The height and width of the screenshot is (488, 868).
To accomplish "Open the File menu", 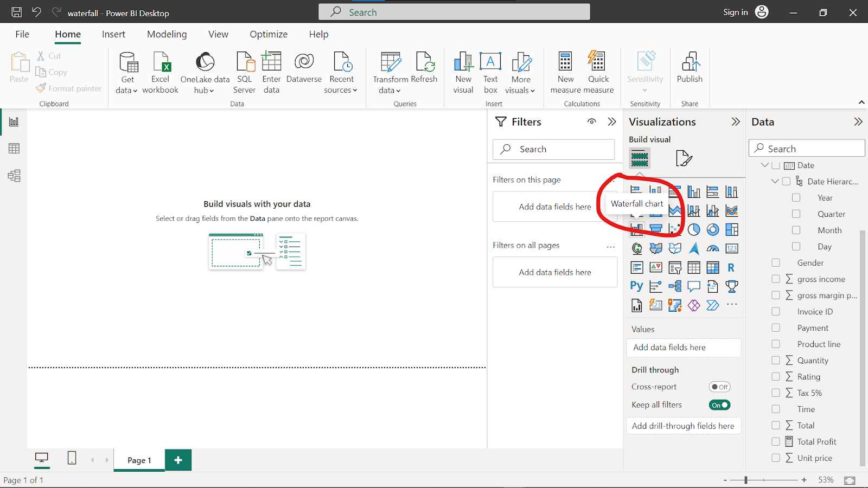I will (22, 34).
